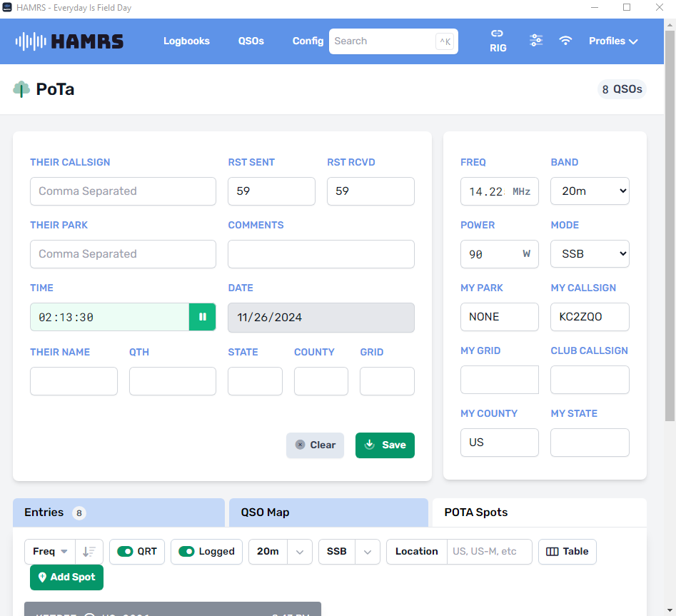Screen dimensions: 676x616
Task: Open the MODE dropdown showing SSB
Action: click(x=590, y=253)
